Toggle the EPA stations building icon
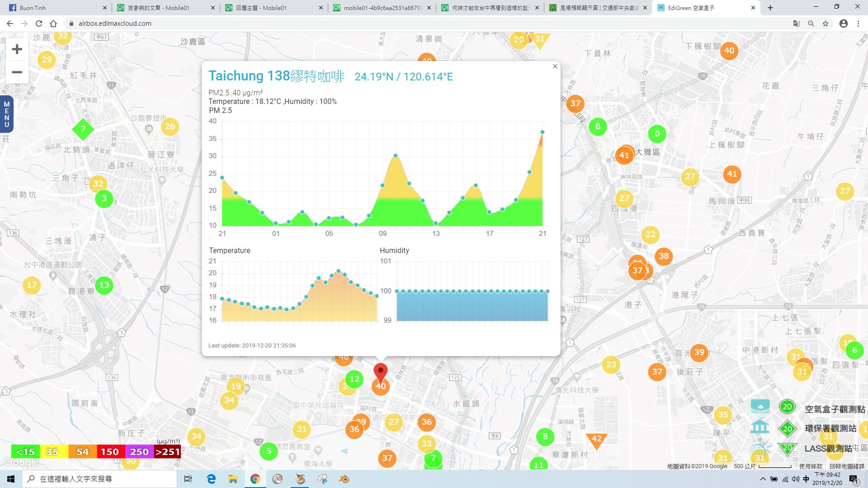Screen dimensions: 868x488 coord(760,427)
